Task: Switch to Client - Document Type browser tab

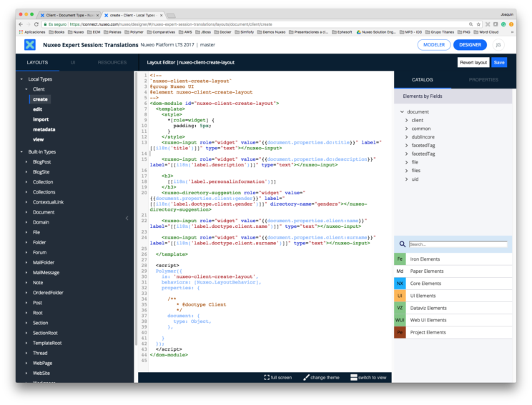Action: tap(69, 15)
